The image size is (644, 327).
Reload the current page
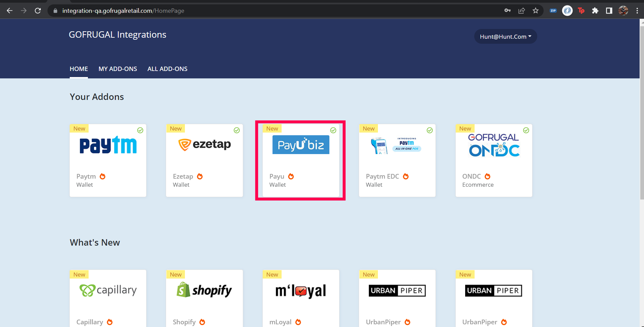[x=38, y=11]
